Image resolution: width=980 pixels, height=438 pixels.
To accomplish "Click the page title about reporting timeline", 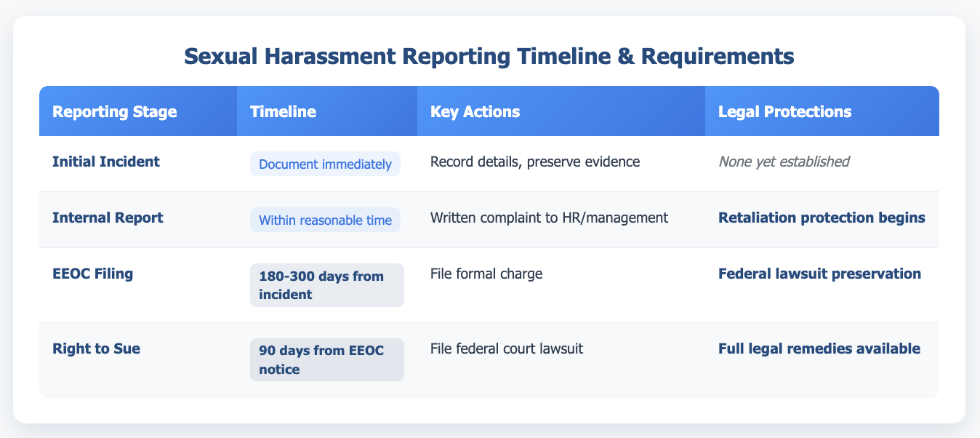I will tap(490, 56).
